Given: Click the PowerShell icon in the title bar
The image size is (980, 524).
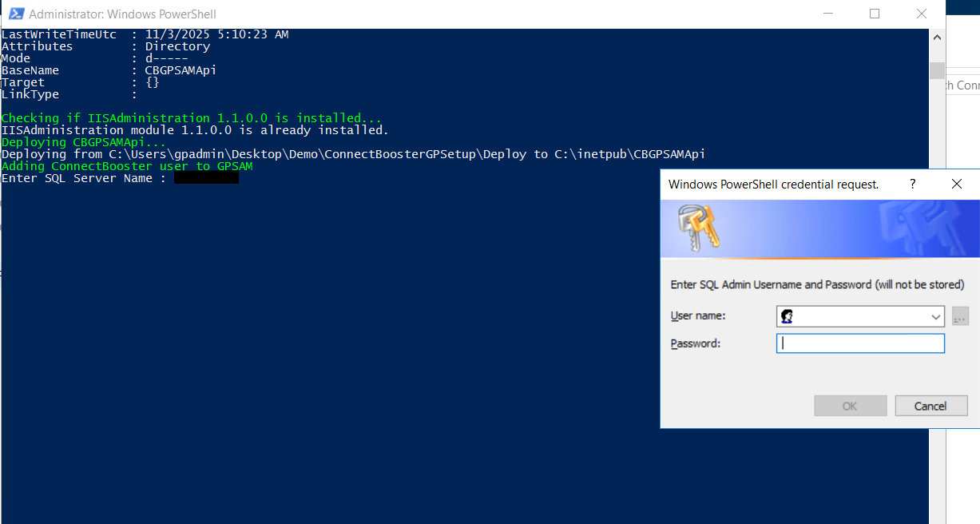Looking at the screenshot, I should point(15,14).
